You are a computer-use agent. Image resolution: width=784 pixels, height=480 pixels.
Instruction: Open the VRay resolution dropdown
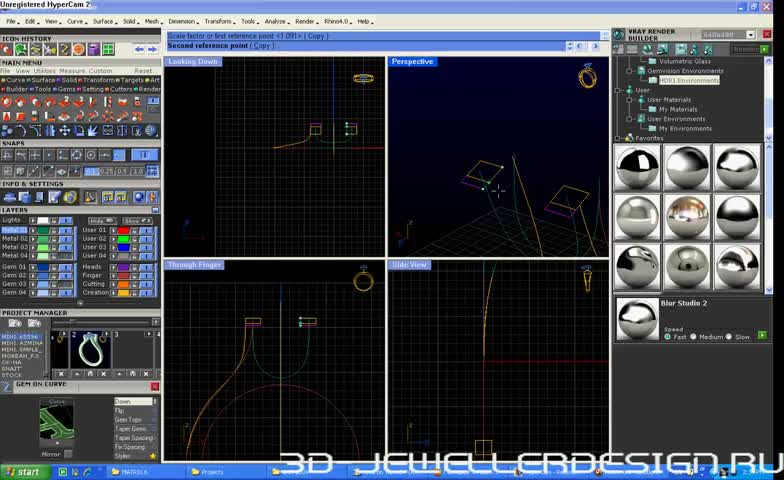[750, 34]
